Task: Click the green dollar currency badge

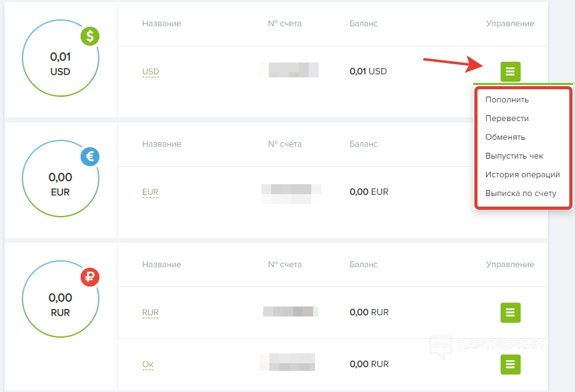Action: 90,36
